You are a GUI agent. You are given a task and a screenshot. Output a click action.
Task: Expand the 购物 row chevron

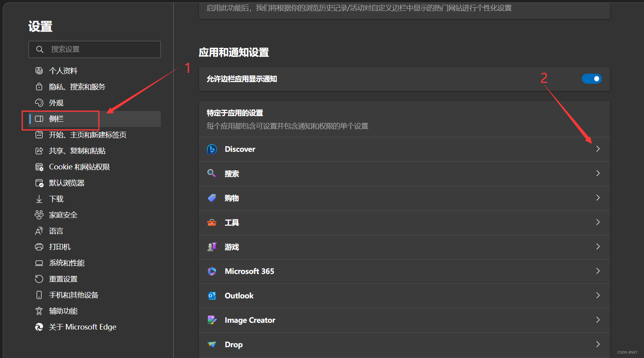point(598,198)
